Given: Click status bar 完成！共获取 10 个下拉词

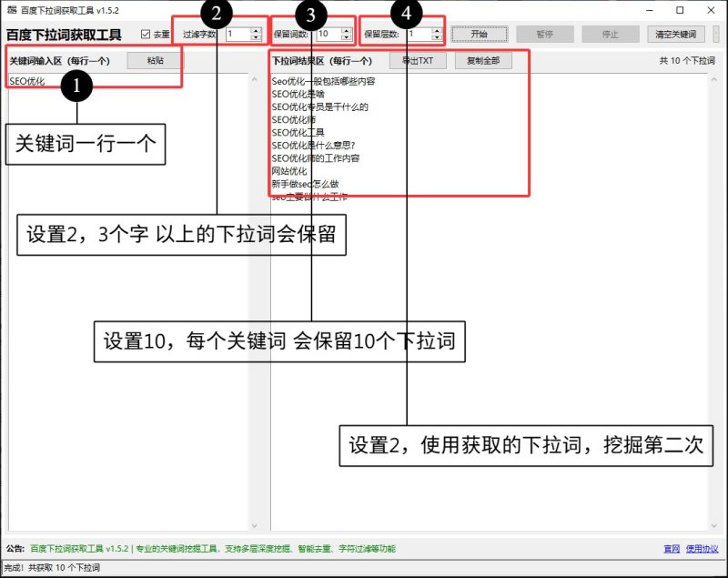Looking at the screenshot, I should click(52, 567).
